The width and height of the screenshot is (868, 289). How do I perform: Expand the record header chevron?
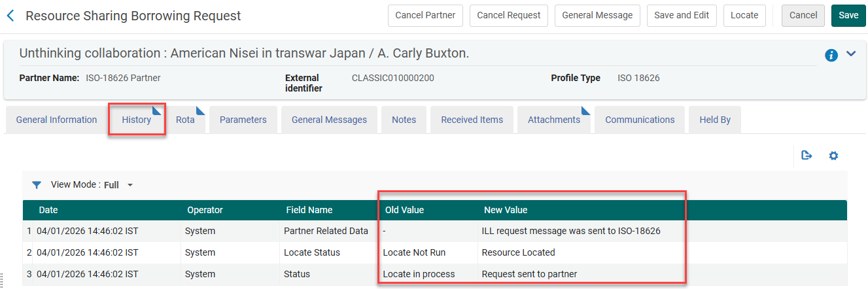851,54
